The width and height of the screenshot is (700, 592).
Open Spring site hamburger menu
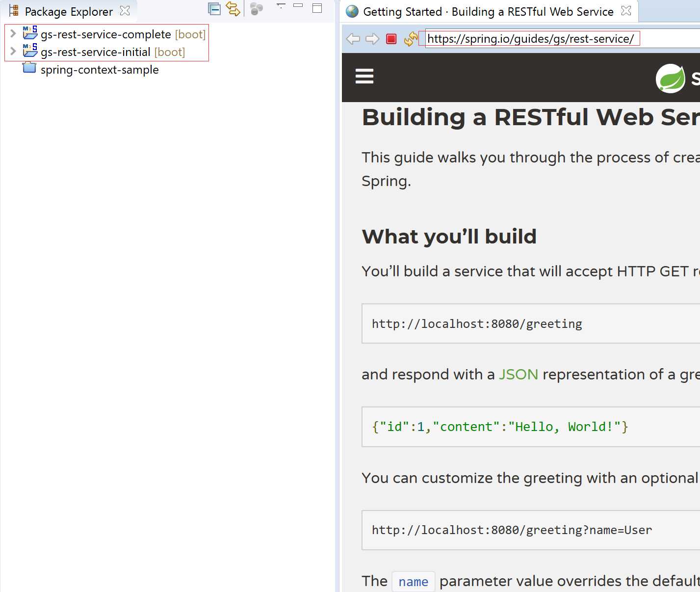364,77
